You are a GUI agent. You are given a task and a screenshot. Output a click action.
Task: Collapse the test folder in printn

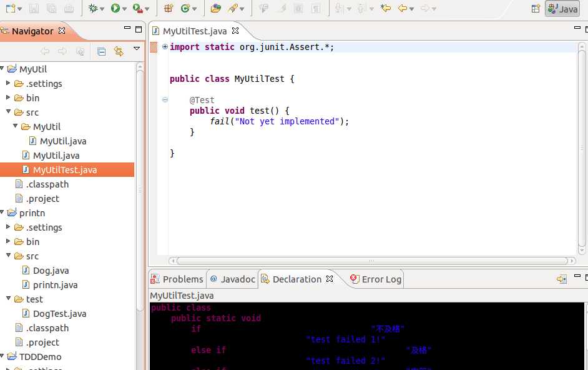(x=8, y=298)
